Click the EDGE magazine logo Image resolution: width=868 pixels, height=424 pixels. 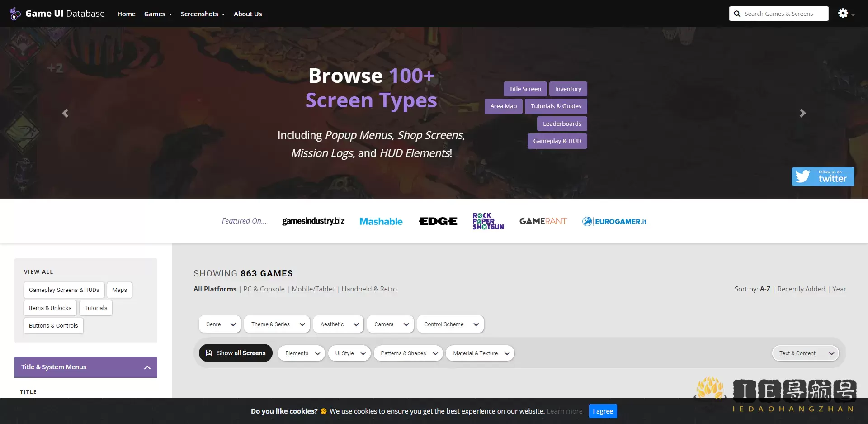437,221
